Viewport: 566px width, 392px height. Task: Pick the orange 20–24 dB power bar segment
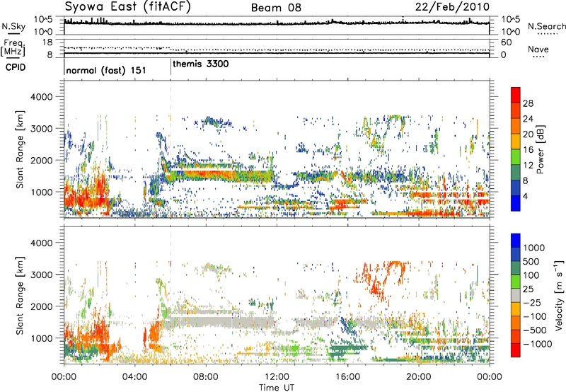click(516, 126)
